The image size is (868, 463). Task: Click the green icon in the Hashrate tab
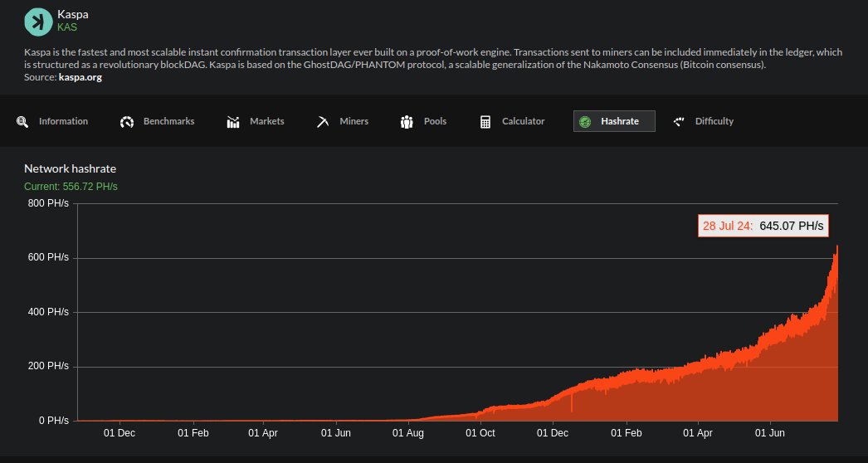tap(585, 122)
